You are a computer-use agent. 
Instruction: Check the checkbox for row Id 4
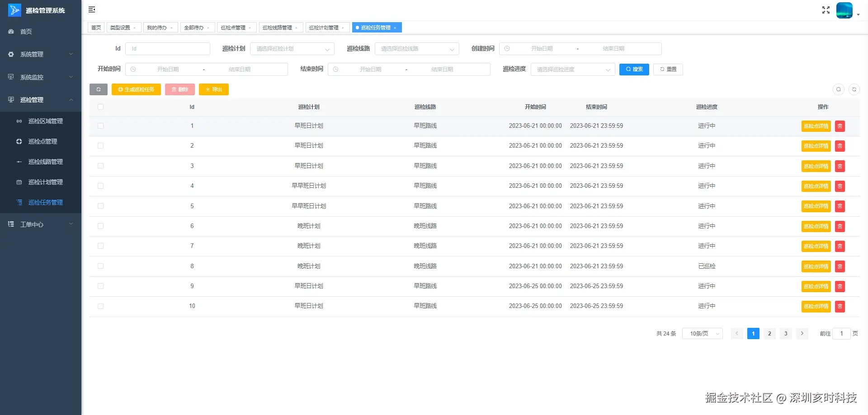click(100, 186)
